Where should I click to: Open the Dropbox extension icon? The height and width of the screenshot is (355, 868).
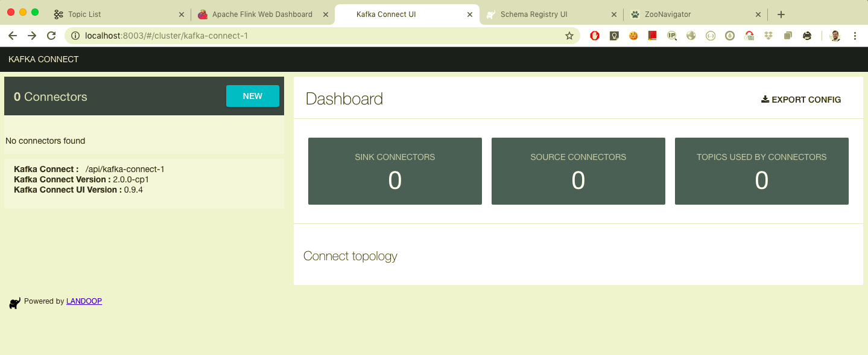click(768, 36)
